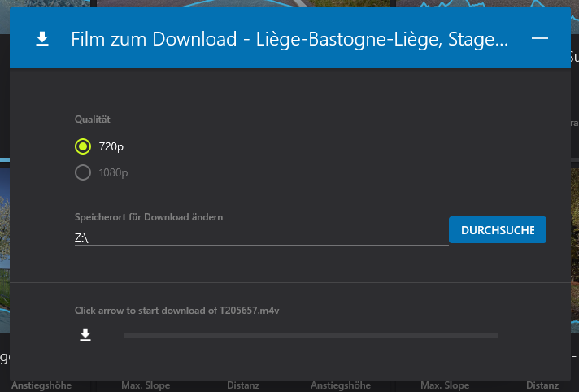The image size is (579, 392).
Task: Click the T205657.m4v download instruction text
Action: pos(177,311)
